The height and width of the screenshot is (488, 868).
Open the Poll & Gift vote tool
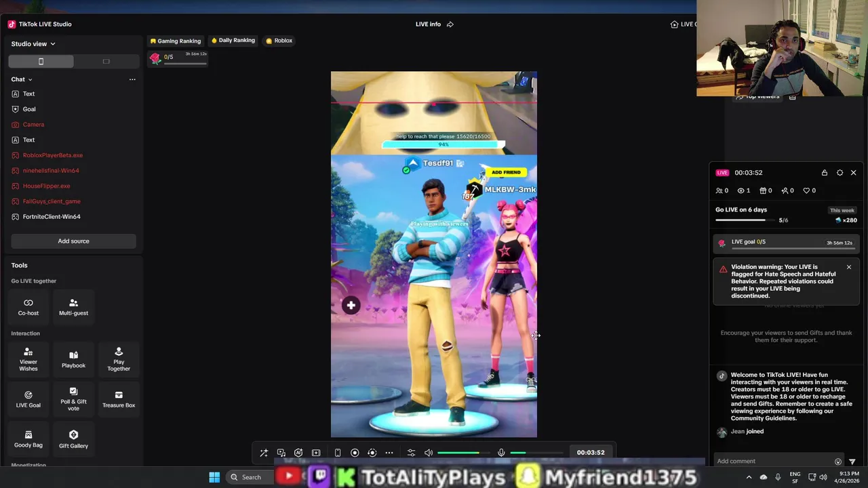coord(73,399)
